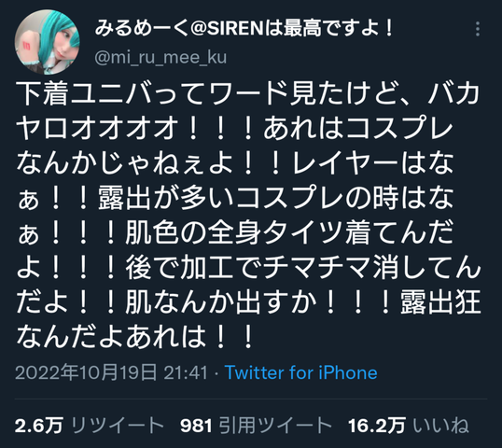Open the teal-haired profile avatar
The height and width of the screenshot is (448, 502).
point(48,42)
